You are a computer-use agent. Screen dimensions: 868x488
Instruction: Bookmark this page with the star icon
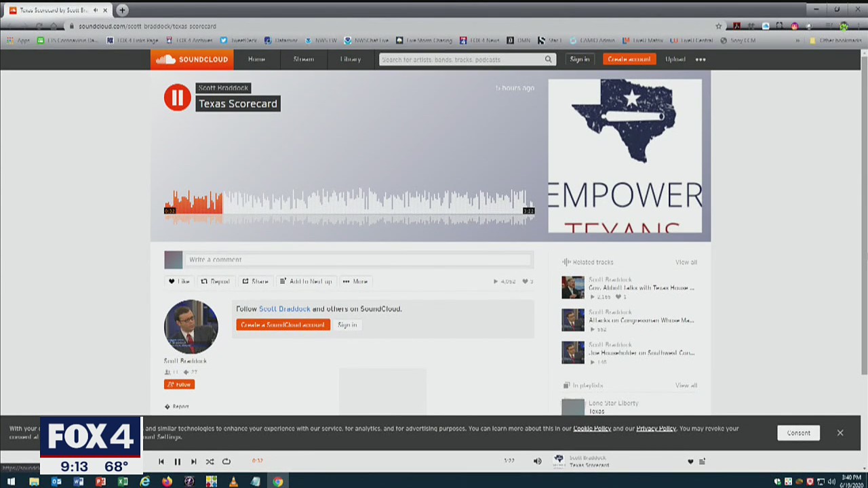point(718,26)
